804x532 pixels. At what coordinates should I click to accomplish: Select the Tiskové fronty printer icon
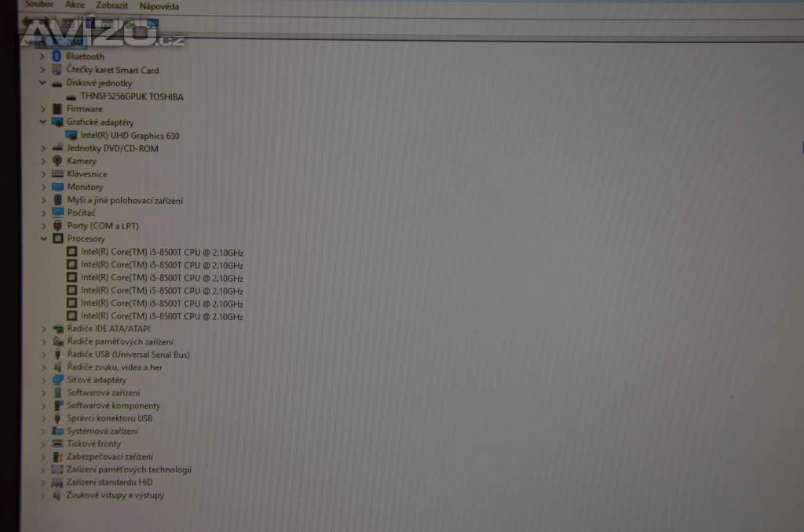coord(57,444)
